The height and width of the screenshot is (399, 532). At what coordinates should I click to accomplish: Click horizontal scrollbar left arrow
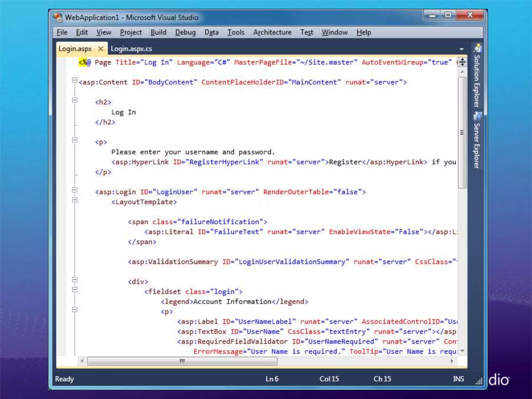82,361
